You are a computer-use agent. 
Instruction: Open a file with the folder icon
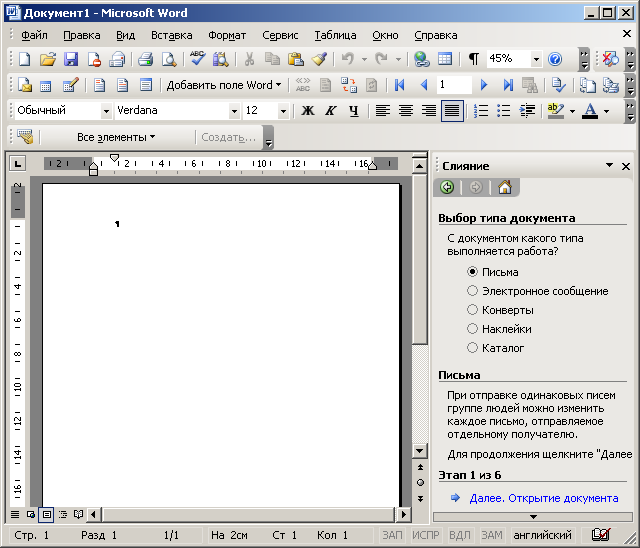(48, 60)
